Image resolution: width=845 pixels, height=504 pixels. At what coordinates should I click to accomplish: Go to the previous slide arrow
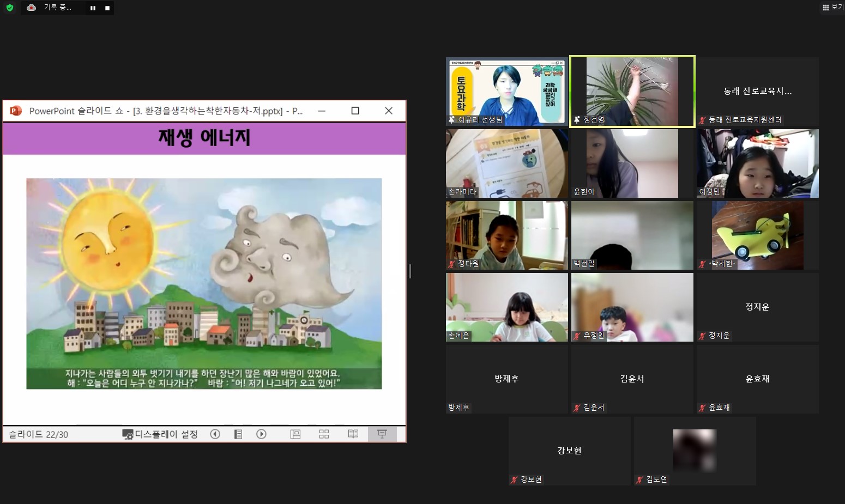(x=215, y=434)
